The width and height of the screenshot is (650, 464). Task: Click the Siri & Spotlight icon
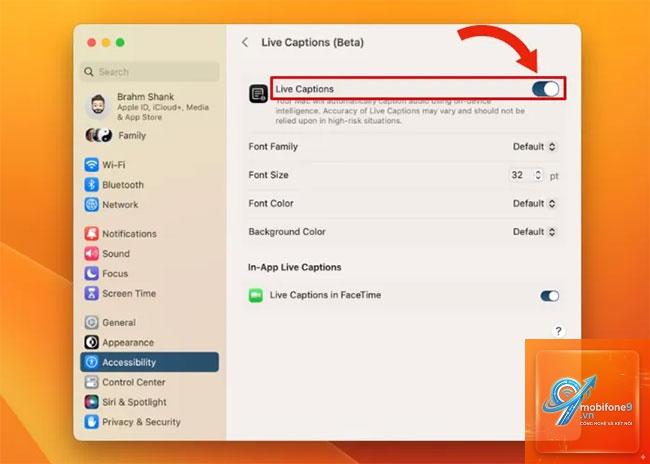[x=91, y=402]
